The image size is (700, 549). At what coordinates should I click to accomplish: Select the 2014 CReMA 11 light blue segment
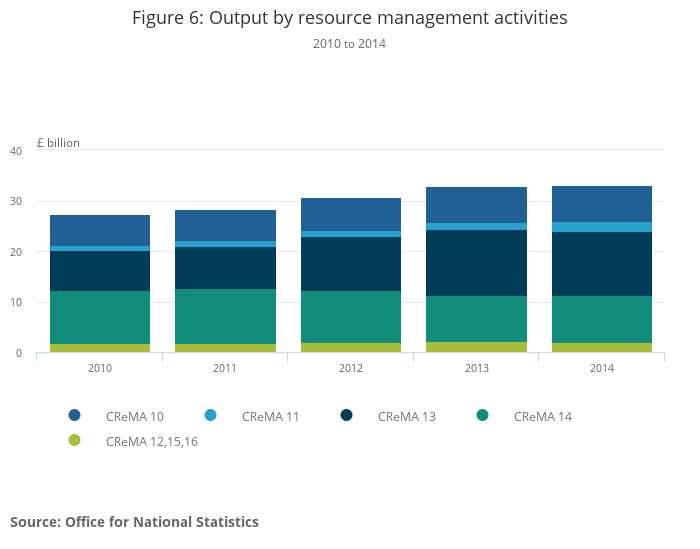(602, 227)
